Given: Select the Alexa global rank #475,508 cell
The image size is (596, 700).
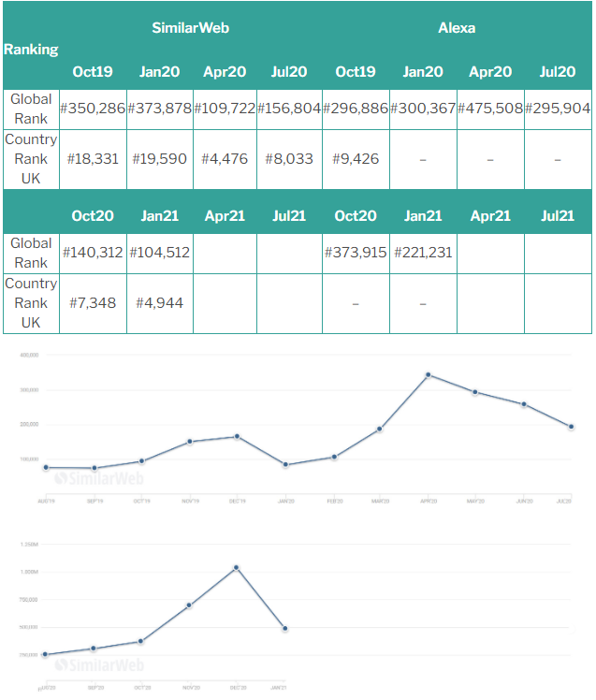Looking at the screenshot, I should 490,109.
